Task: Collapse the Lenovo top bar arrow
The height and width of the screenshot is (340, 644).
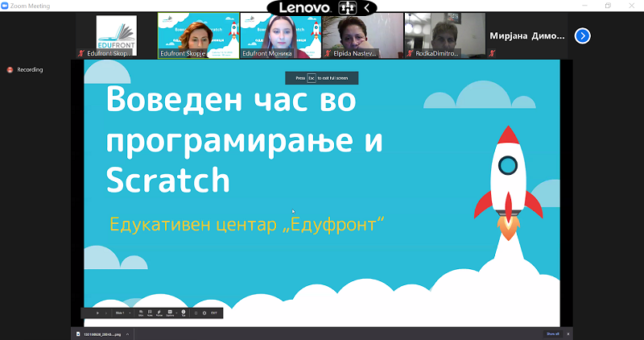Action: [368, 7]
